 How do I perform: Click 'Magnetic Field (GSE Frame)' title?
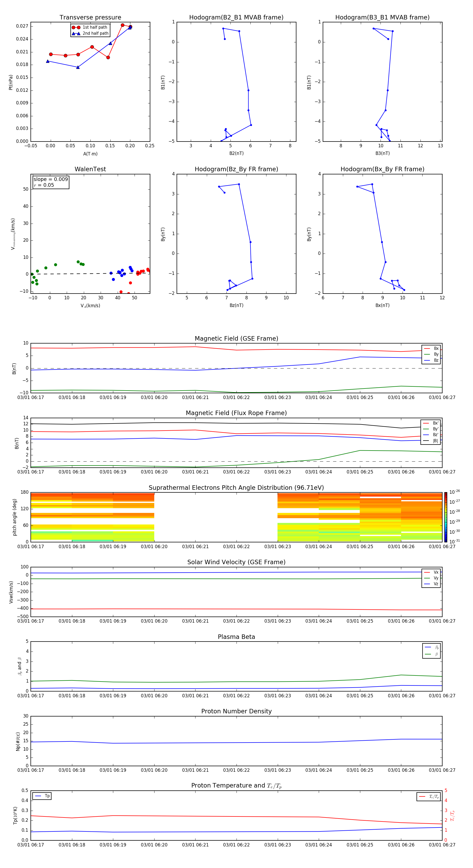236,339
